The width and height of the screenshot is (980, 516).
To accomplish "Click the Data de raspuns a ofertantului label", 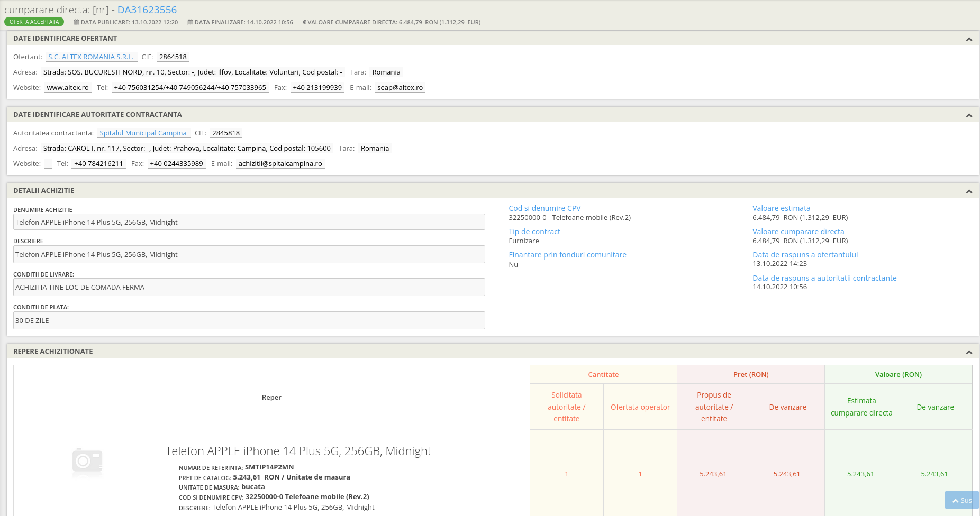I will point(805,255).
